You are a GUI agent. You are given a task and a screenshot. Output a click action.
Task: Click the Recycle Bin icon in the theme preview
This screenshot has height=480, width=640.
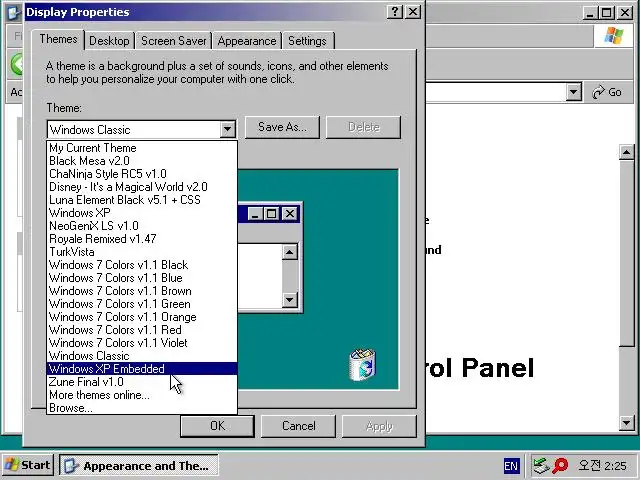[x=362, y=364]
